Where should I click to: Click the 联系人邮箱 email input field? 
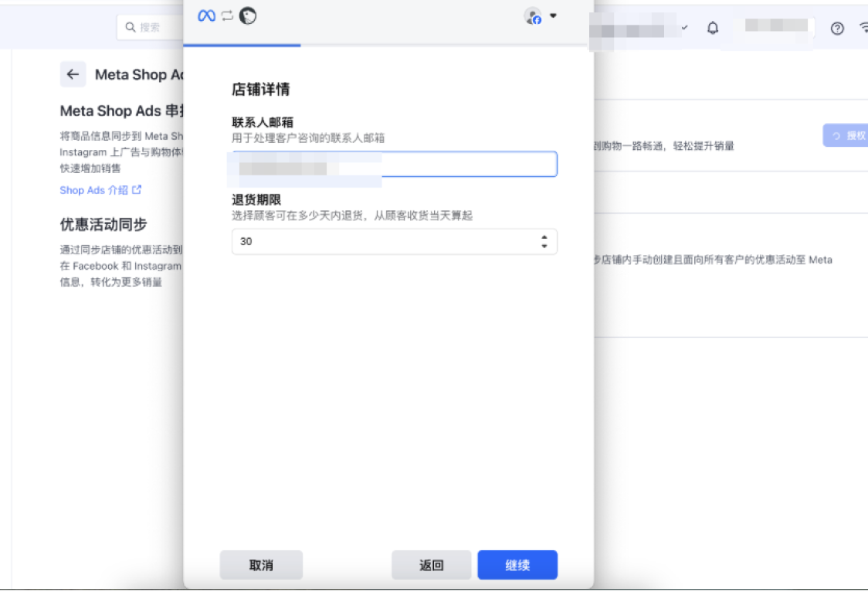click(x=394, y=164)
